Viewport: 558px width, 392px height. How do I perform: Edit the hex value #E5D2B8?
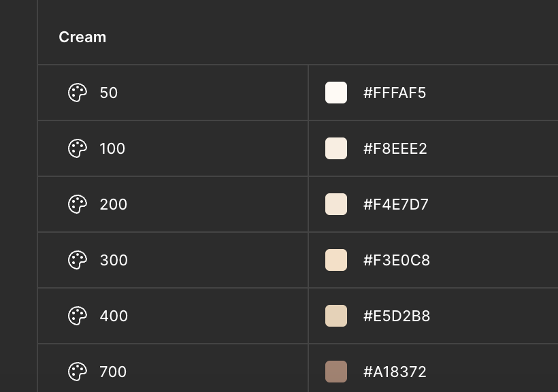click(397, 316)
